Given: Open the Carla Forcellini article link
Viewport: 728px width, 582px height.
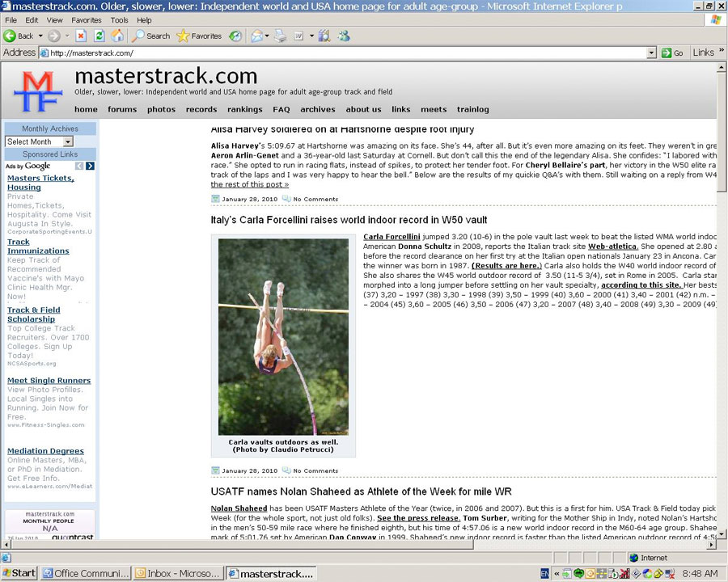Looking at the screenshot, I should tap(392, 237).
